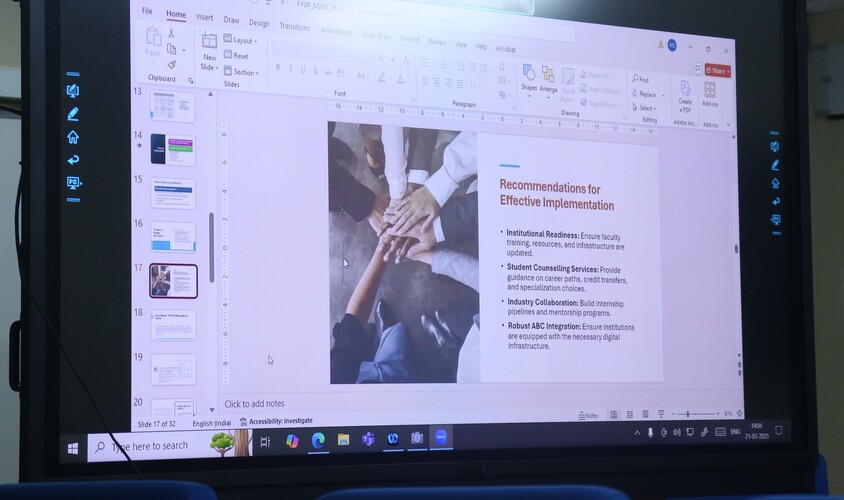844x500 pixels.
Task: Click the bullets list icon
Action: (425, 63)
